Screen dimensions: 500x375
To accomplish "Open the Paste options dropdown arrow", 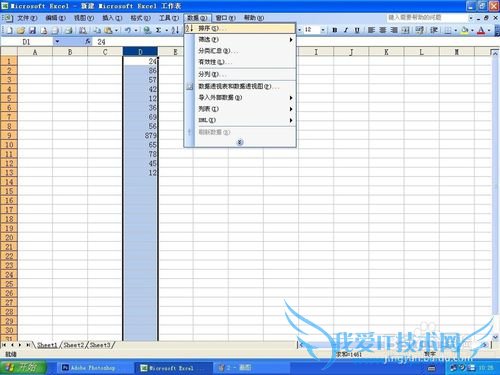I will [x=116, y=30].
